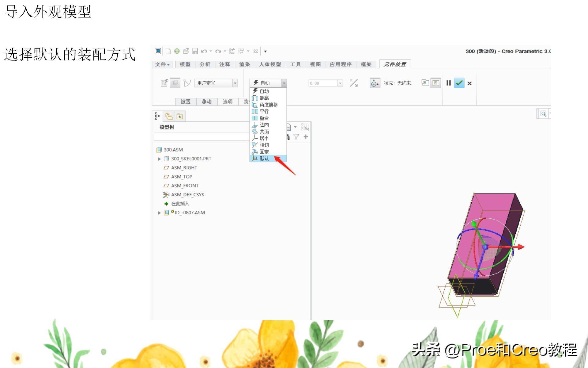This screenshot has height=368, width=588.
Task: Click the pause button next to checkmark
Action: pos(448,83)
